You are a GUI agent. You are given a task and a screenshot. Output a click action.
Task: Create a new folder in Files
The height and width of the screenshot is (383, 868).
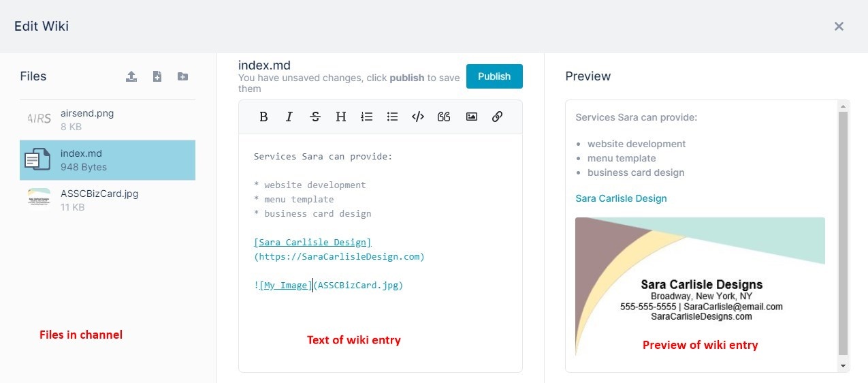(182, 76)
